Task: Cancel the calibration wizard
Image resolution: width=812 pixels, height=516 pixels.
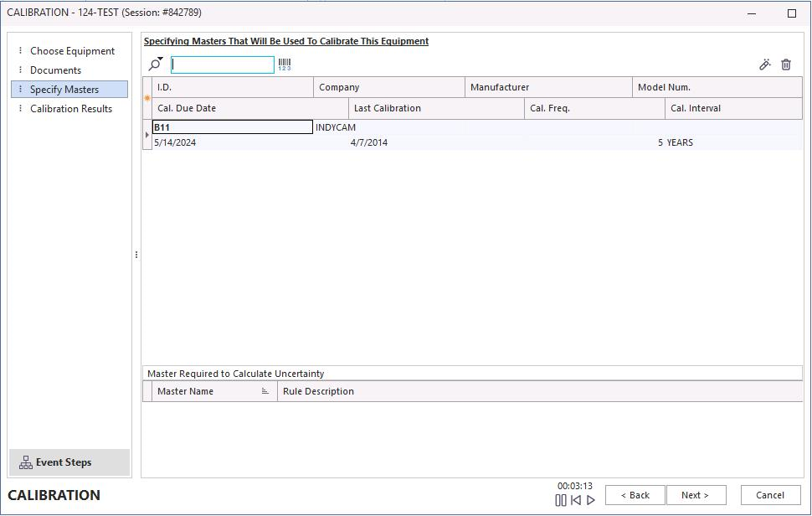Action: 770,495
